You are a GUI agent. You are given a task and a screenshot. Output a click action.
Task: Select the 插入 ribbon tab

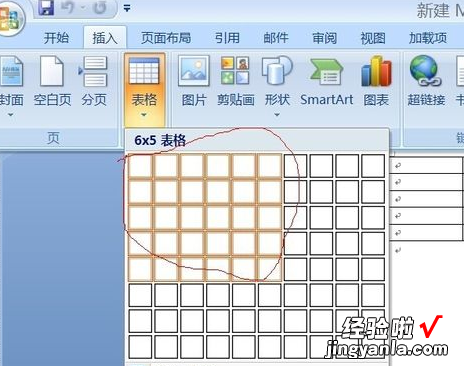click(105, 38)
